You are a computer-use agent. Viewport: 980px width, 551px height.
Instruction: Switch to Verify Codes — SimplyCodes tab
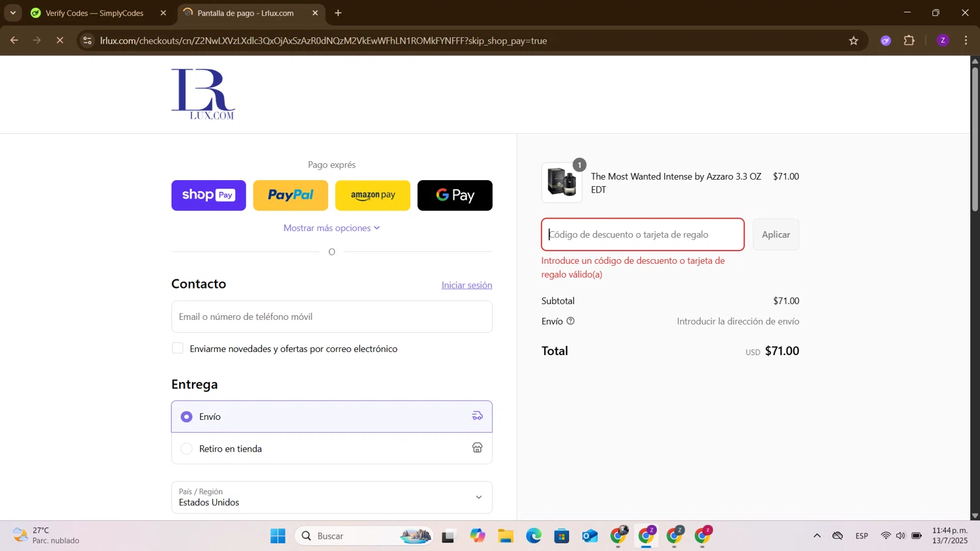pyautogui.click(x=95, y=13)
